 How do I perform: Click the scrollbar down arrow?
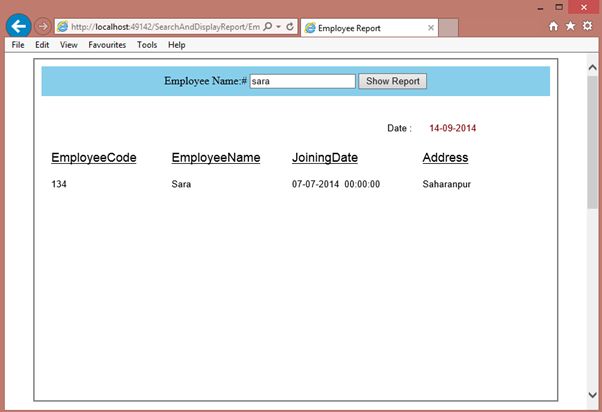tap(592, 395)
